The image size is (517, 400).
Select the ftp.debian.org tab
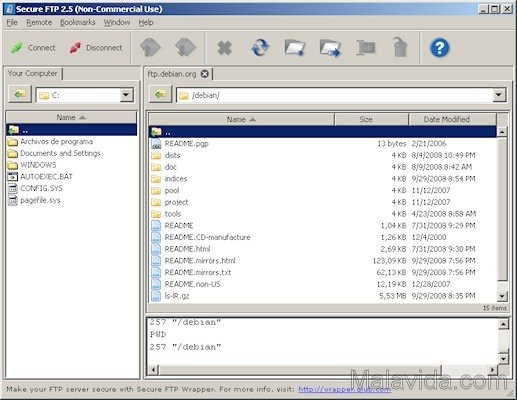tap(172, 74)
